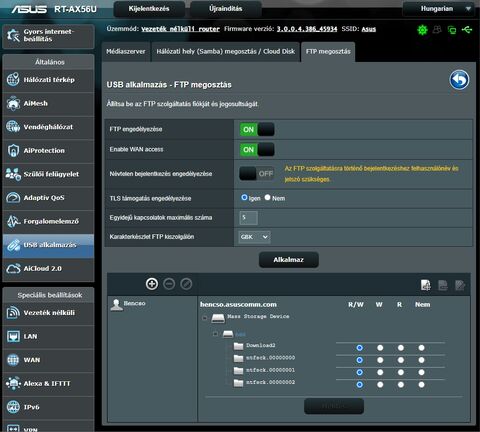Open Forgalomelemző page
The image size is (480, 432).
point(48,221)
